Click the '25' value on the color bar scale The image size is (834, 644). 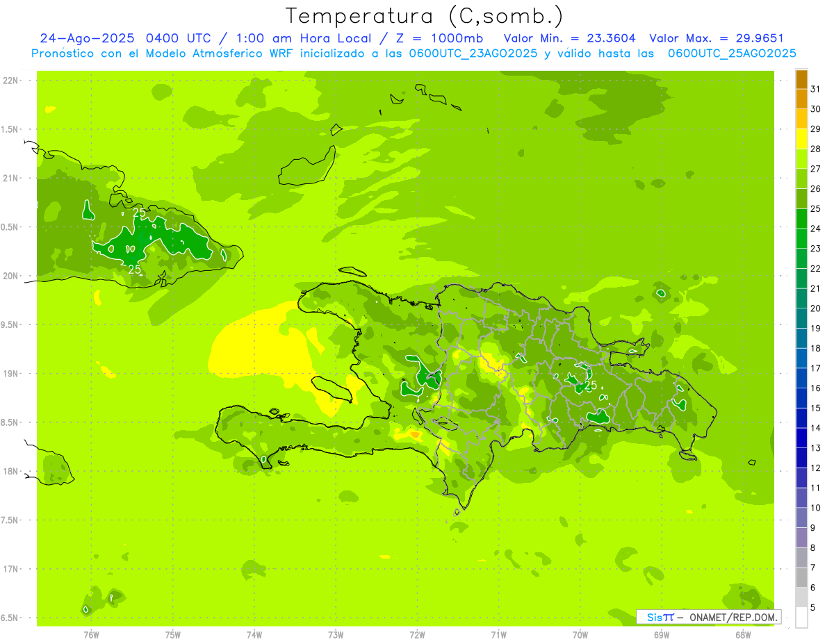click(x=815, y=208)
